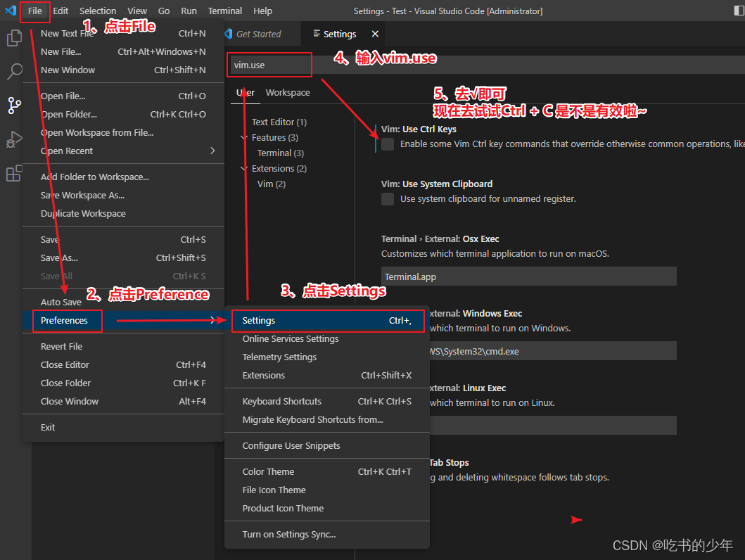Screen dimensions: 745x560
Task: Choose Color Theme menu item
Action: [327, 471]
